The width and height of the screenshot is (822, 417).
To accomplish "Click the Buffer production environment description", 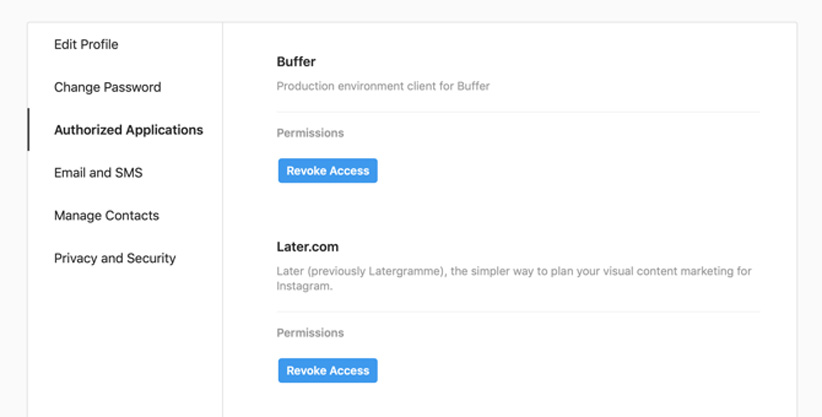I will coord(383,86).
